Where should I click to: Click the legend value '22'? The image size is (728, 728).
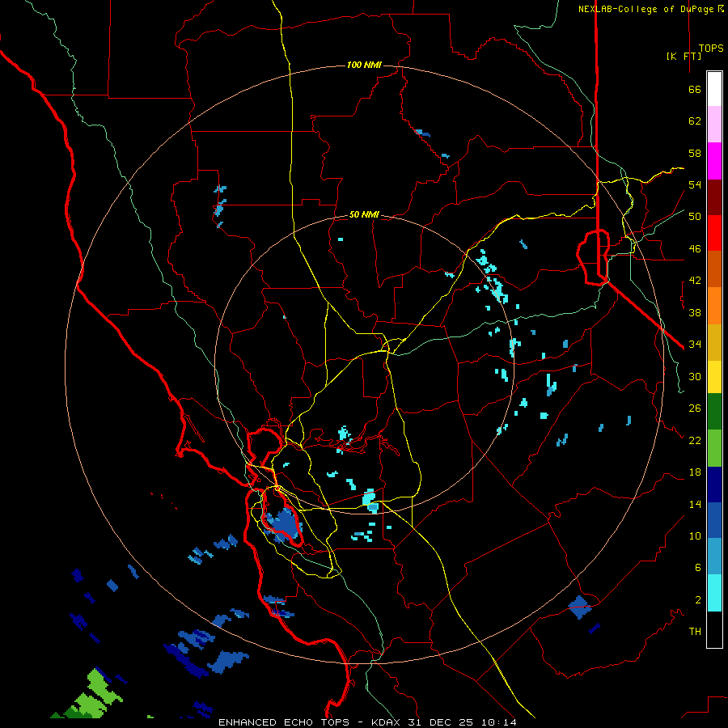(x=695, y=441)
